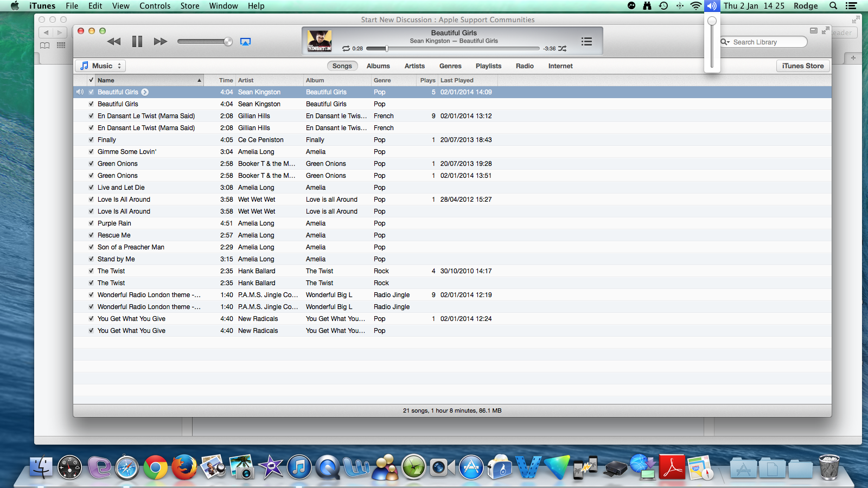Show the Internet radio view

pyautogui.click(x=560, y=66)
